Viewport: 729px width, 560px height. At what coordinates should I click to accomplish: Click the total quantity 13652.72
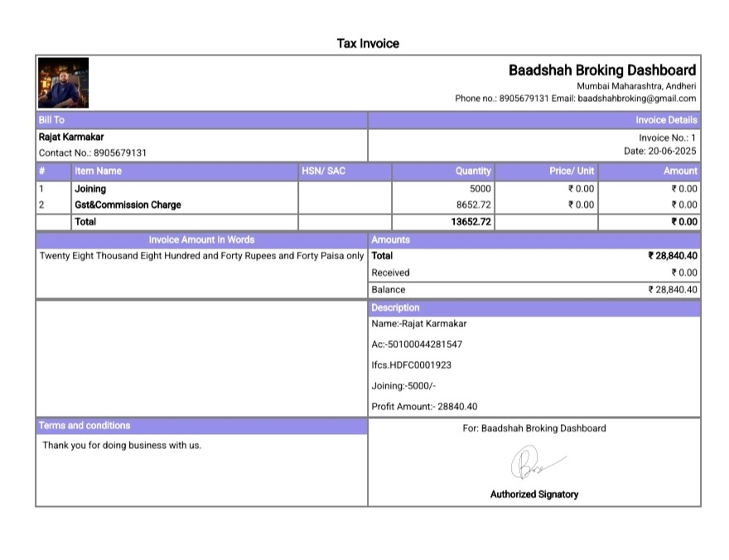471,222
